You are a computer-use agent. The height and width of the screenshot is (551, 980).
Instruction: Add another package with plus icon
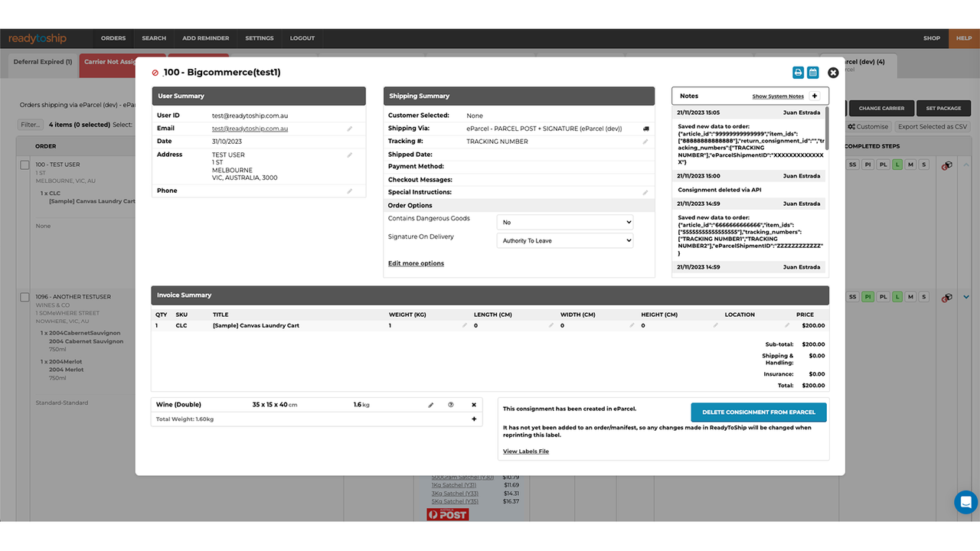point(474,419)
